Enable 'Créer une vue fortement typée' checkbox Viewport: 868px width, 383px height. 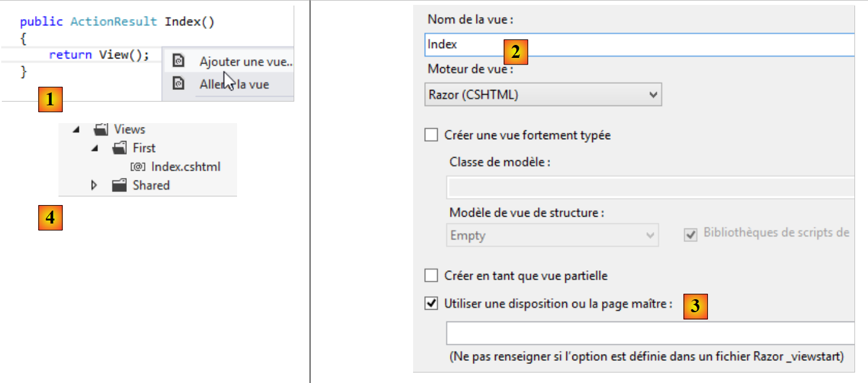(x=432, y=135)
